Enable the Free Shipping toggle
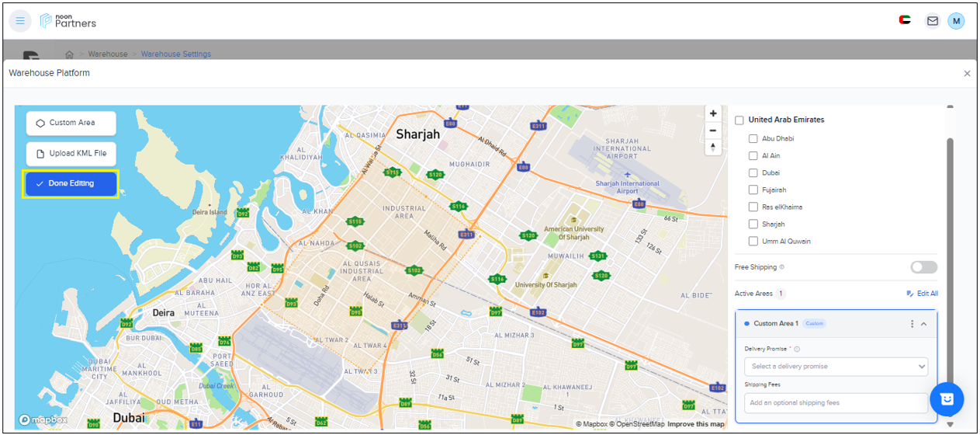This screenshot has height=435, width=980. 923,267
